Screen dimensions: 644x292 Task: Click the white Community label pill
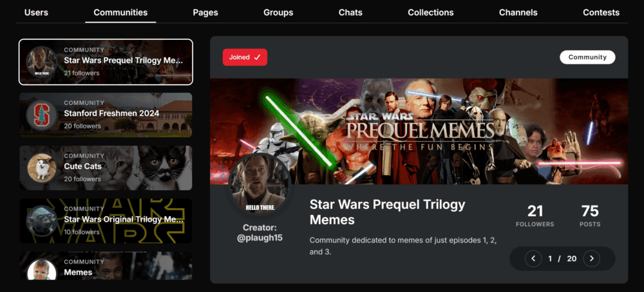[587, 57]
